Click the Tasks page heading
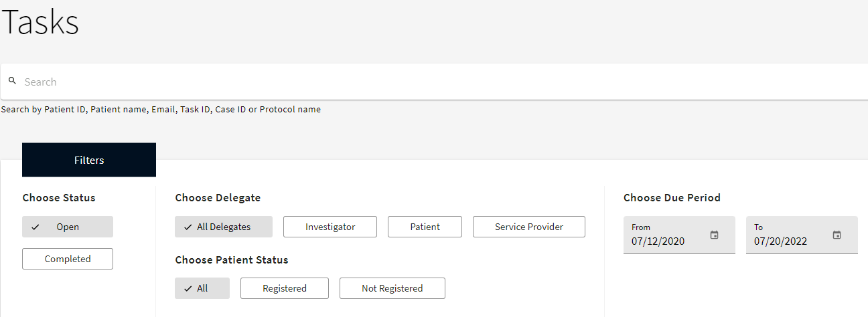868x317 pixels. 41,22
